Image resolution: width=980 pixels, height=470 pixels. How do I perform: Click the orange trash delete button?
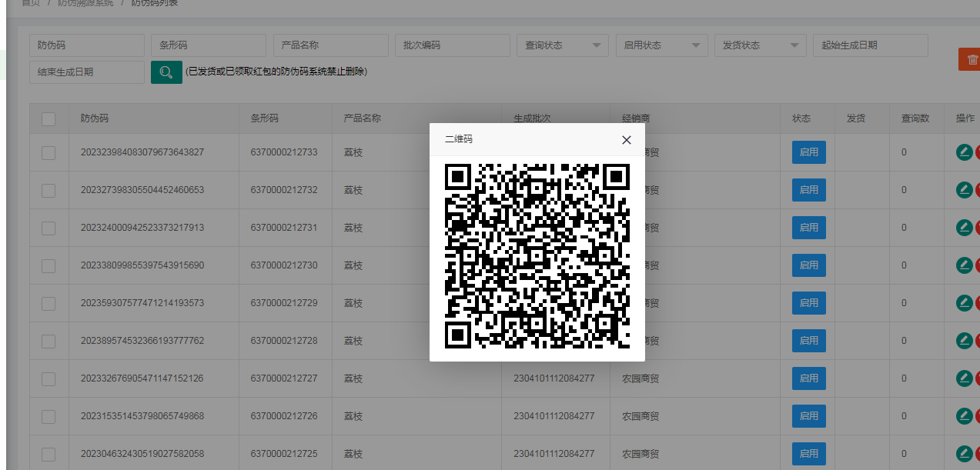click(x=970, y=59)
